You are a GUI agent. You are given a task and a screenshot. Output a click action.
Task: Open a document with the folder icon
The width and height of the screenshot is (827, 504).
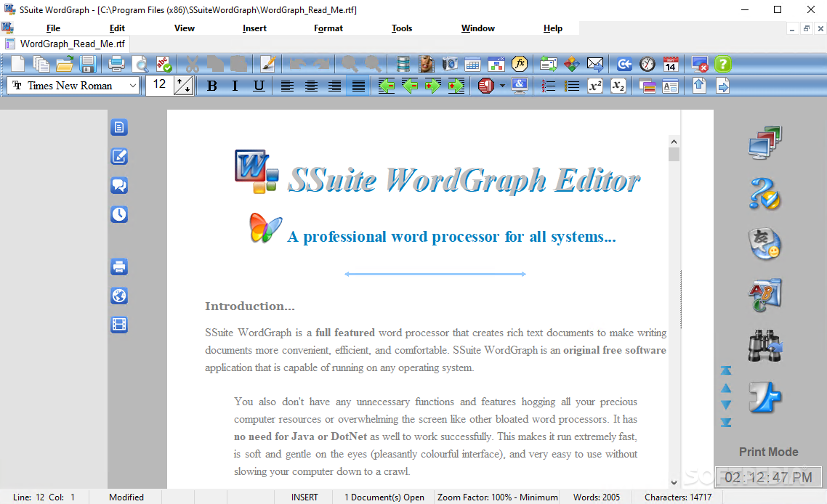point(65,65)
